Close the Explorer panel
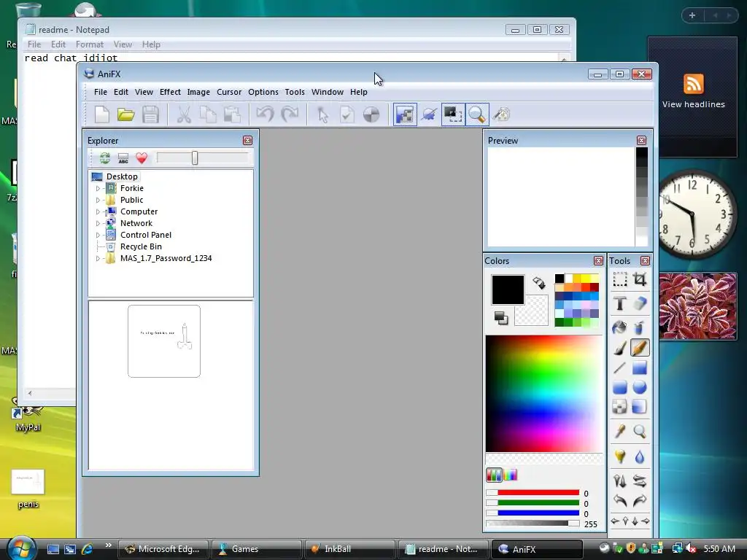This screenshot has height=560, width=747. pyautogui.click(x=247, y=141)
